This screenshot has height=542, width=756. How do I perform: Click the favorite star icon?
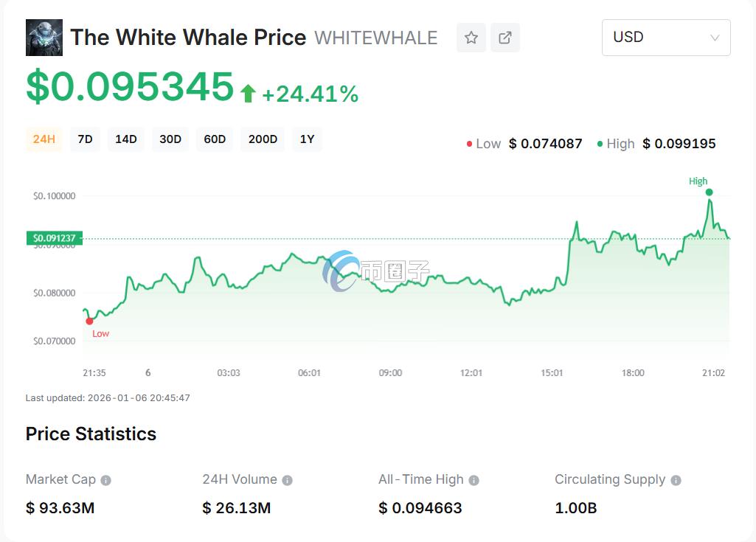coord(471,38)
